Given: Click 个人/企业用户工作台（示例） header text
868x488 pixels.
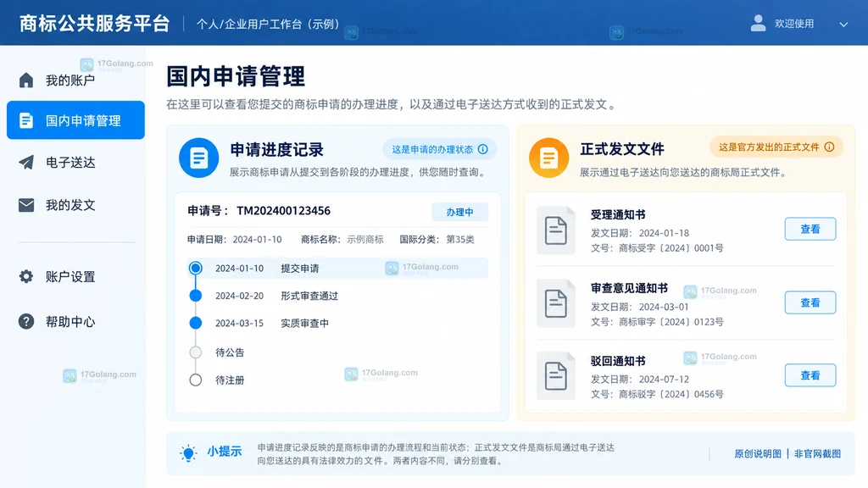Looking at the screenshot, I should click(268, 25).
